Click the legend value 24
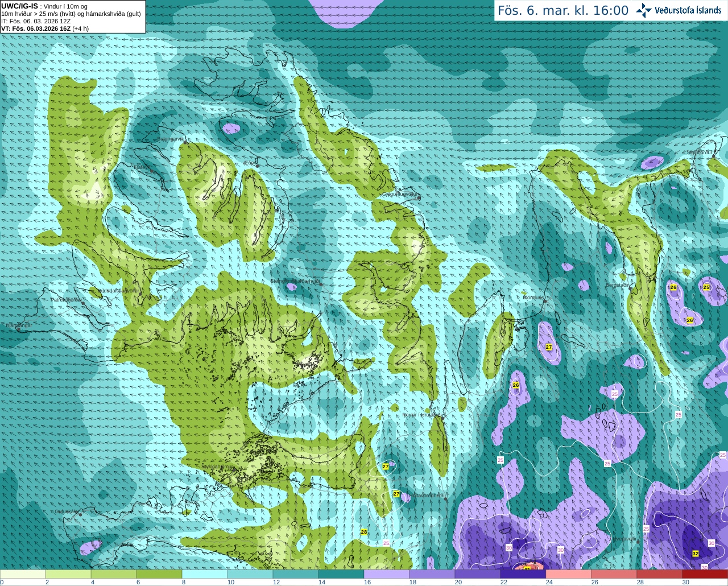 (x=549, y=583)
